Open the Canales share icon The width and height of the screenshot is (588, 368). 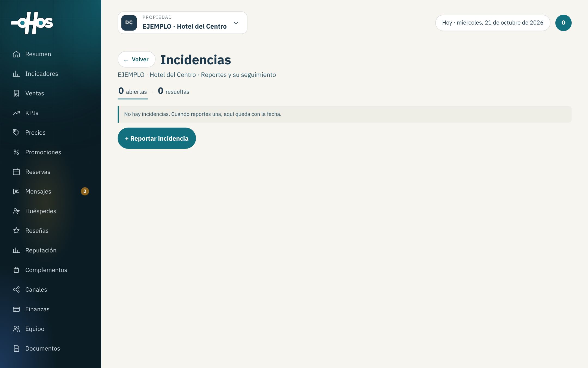(16, 289)
